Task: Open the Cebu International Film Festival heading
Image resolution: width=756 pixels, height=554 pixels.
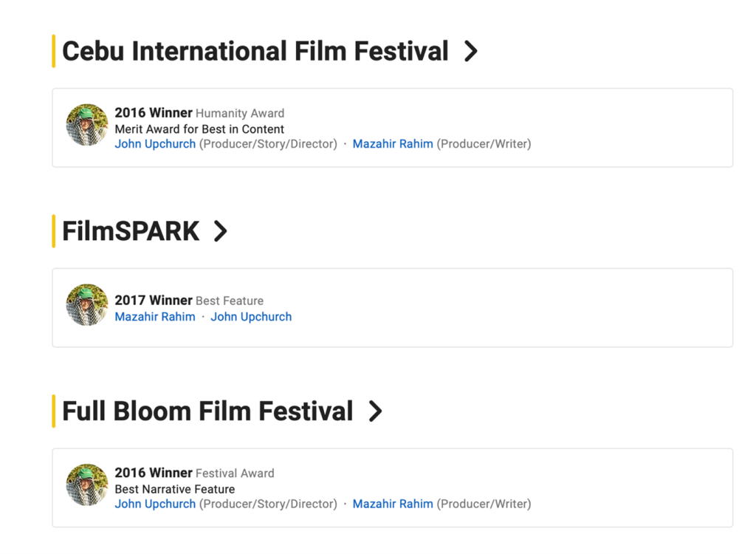Action: click(255, 52)
